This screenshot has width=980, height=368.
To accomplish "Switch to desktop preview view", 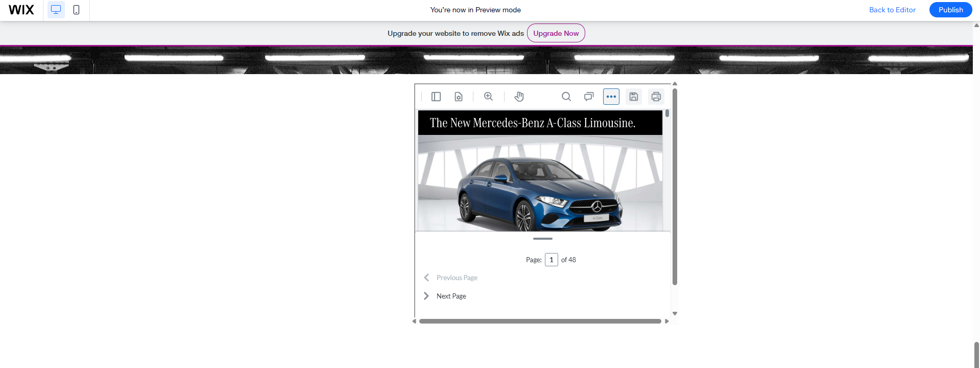I will point(56,10).
